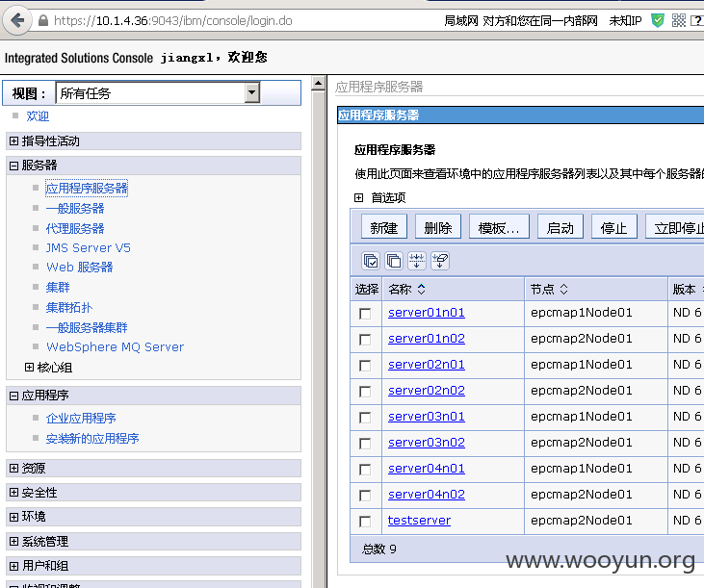Check the box for server04n01

pos(365,470)
